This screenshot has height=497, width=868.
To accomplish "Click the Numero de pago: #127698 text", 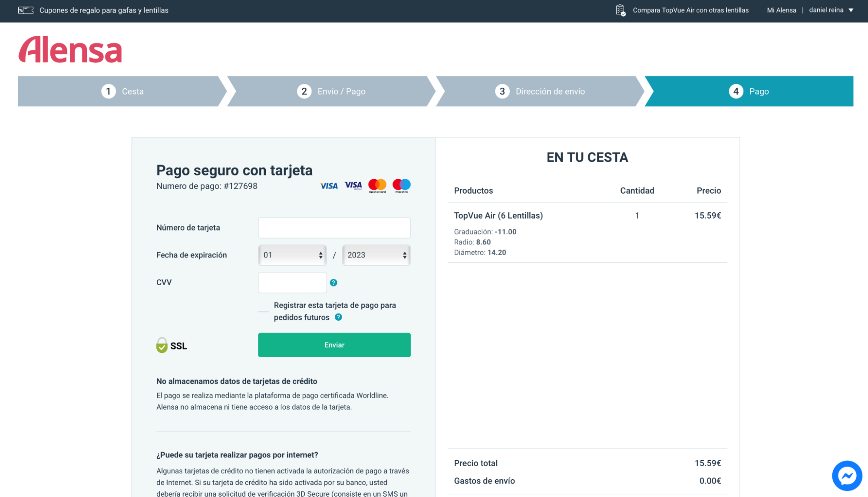I will (x=207, y=186).
